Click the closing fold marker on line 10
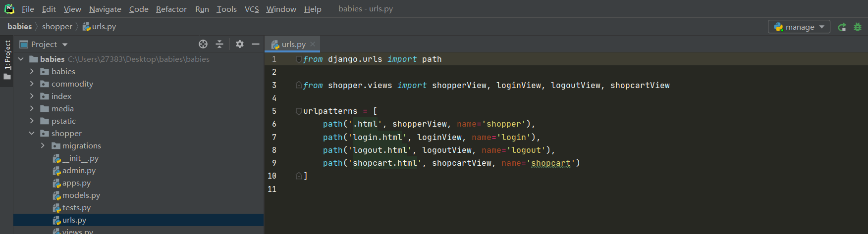868x234 pixels. pos(299,176)
